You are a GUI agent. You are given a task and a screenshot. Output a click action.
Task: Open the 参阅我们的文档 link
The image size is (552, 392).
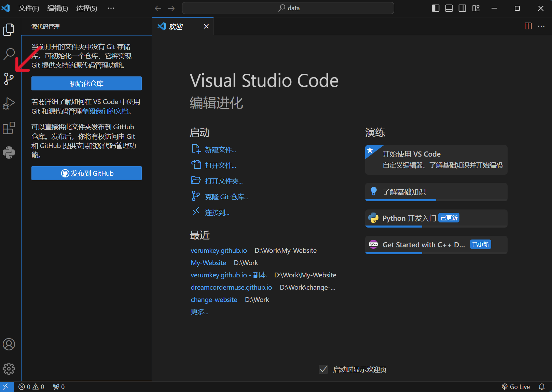click(x=105, y=111)
